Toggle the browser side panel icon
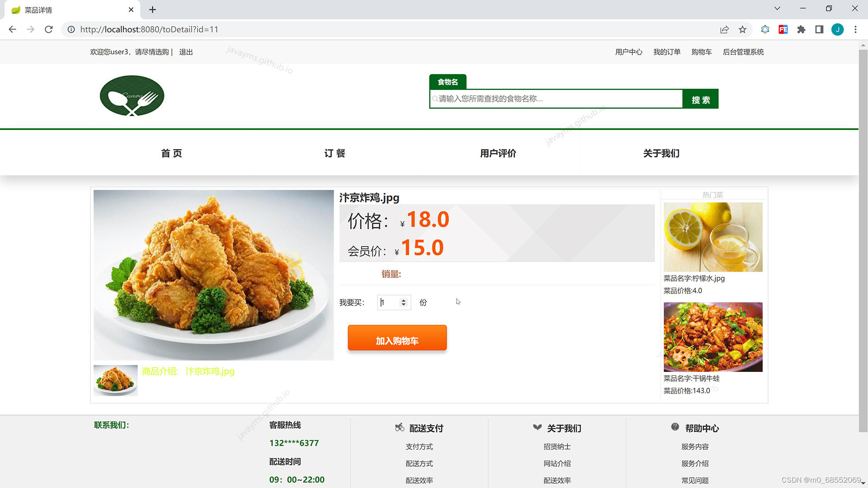Image resolution: width=868 pixels, height=488 pixels. point(819,29)
